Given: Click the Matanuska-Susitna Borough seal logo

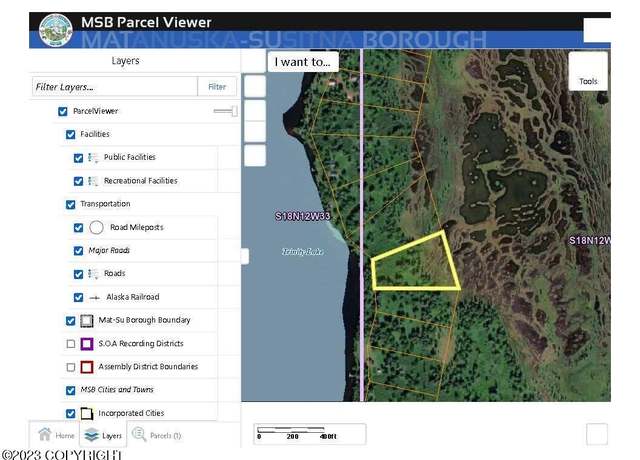Looking at the screenshot, I should 56,30.
